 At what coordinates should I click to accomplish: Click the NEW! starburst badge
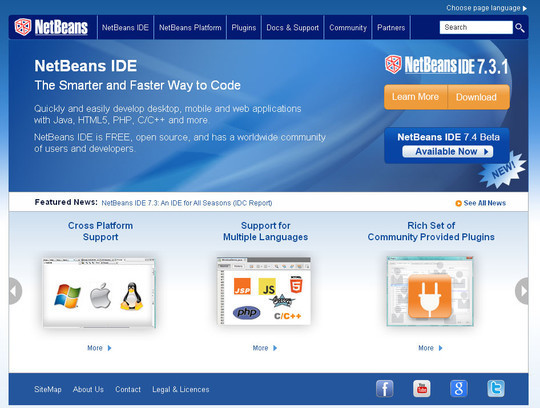(x=502, y=170)
